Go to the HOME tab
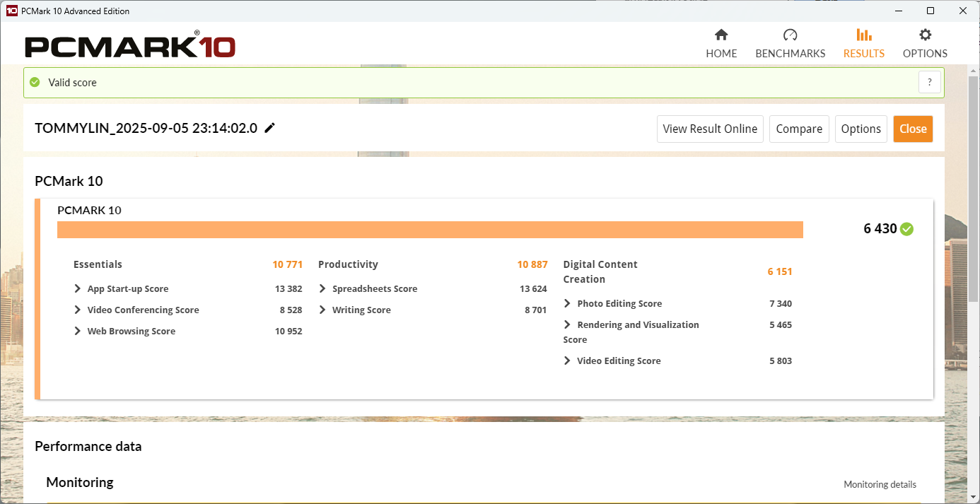Screen dimensions: 980x504 pyautogui.click(x=721, y=44)
